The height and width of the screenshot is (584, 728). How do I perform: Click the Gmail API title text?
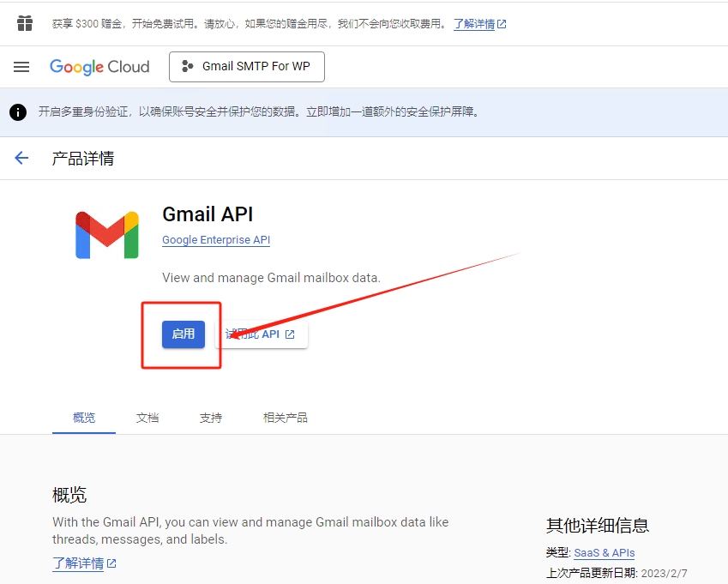click(x=208, y=214)
